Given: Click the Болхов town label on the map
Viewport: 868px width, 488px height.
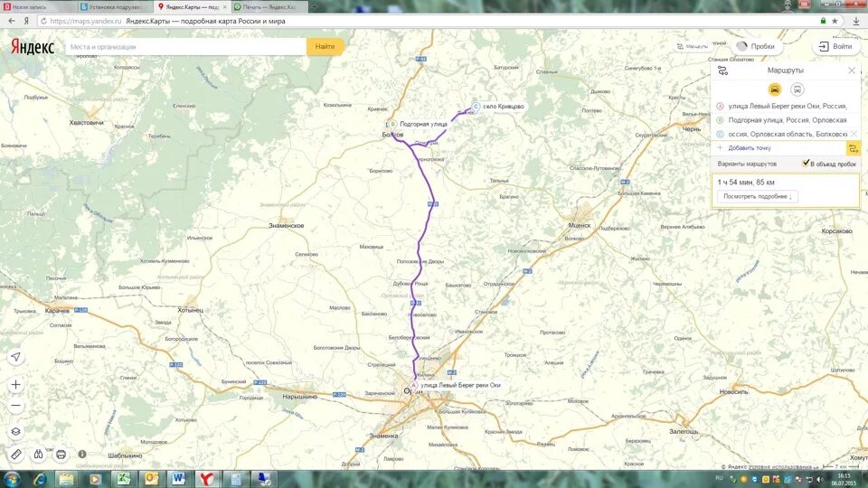Looking at the screenshot, I should coord(393,135).
